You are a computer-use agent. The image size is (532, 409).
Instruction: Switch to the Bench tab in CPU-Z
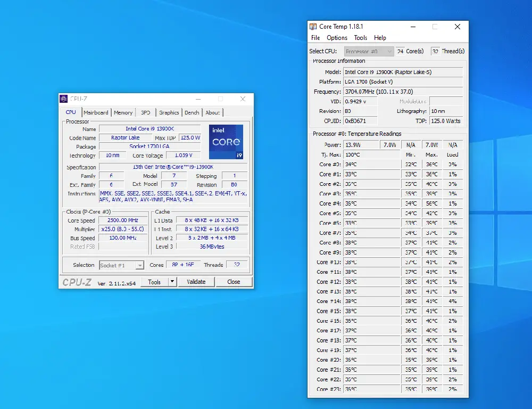[192, 113]
